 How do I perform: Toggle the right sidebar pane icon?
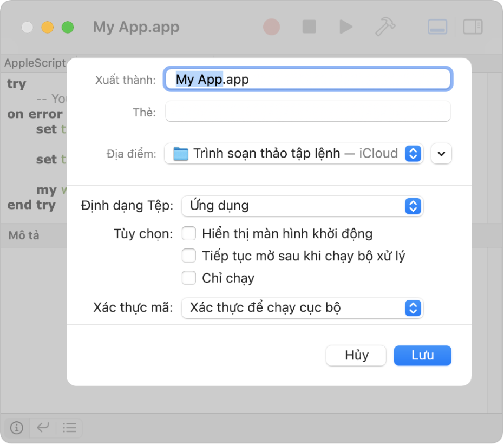pos(473,27)
